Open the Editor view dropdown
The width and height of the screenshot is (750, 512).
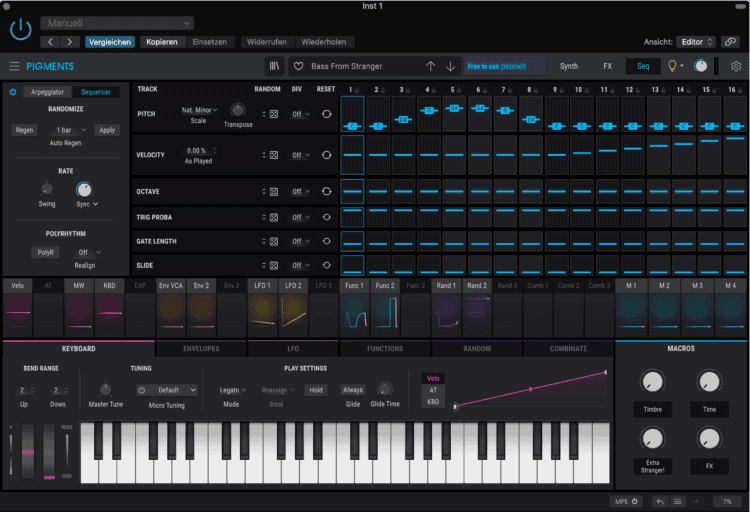(x=695, y=42)
